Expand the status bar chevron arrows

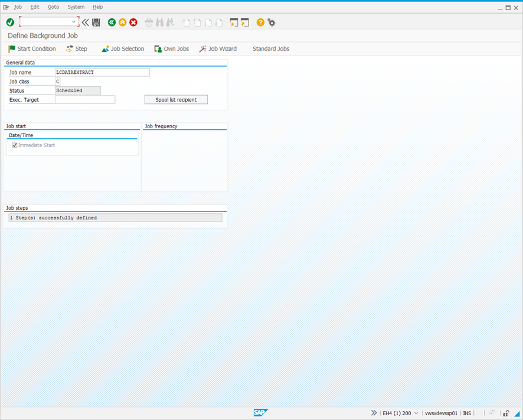[374, 413]
